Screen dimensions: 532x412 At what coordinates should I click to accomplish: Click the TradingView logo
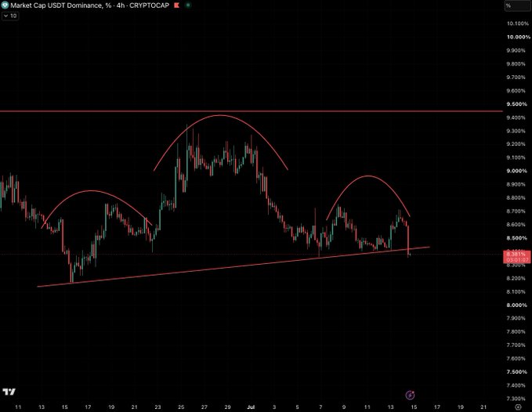point(9,392)
